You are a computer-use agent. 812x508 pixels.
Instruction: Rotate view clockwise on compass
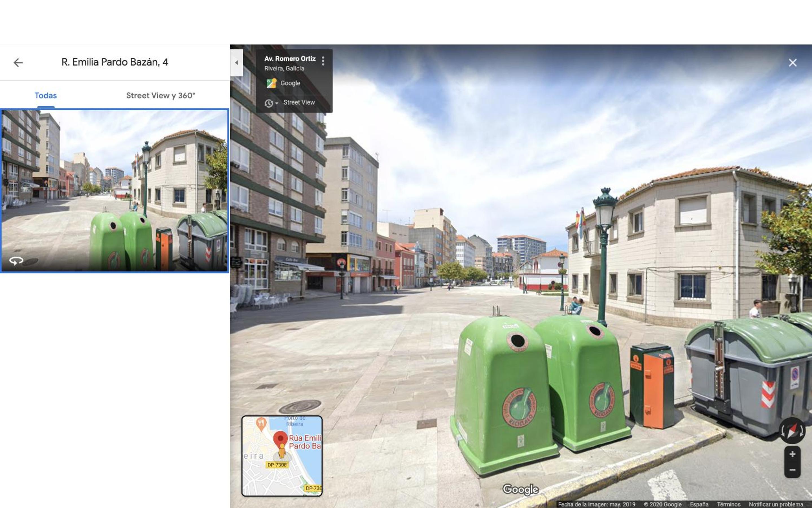[x=801, y=431]
